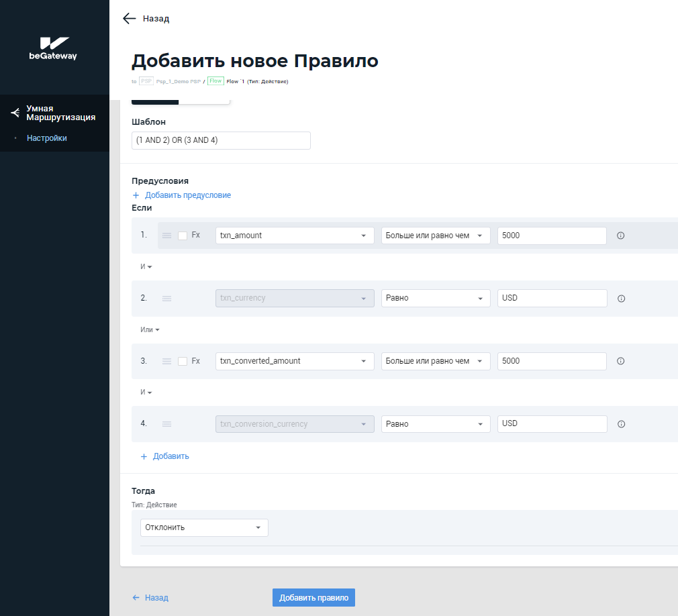Grab the drag handle of condition 1
This screenshot has width=678, height=616.
point(167,236)
